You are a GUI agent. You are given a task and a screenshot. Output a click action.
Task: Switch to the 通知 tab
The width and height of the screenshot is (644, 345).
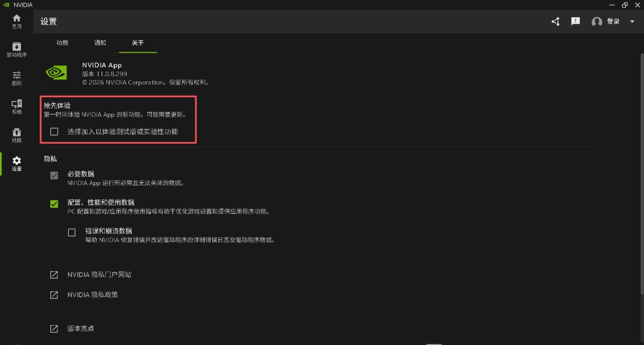[x=100, y=43]
